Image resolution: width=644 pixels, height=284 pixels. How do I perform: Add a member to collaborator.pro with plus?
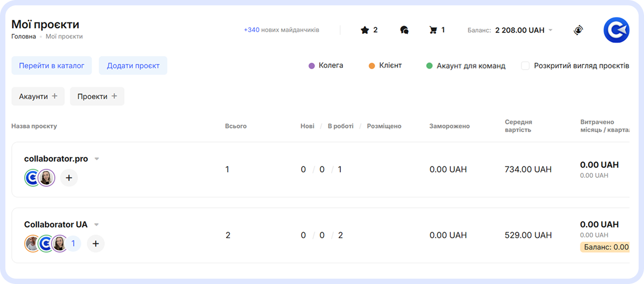(x=69, y=178)
